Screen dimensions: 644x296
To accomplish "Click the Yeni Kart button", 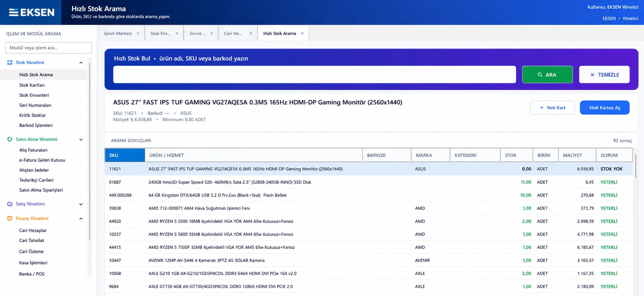I will click(552, 108).
